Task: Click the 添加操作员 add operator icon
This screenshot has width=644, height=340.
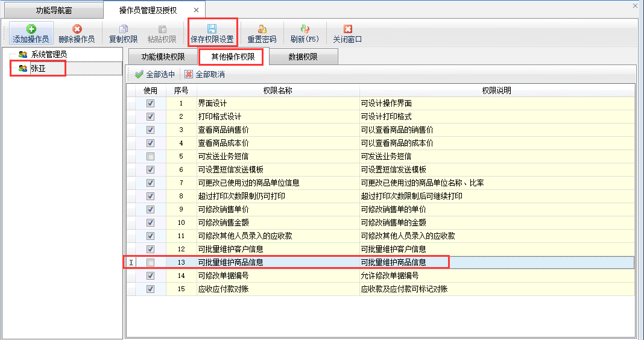Action: 31,29
